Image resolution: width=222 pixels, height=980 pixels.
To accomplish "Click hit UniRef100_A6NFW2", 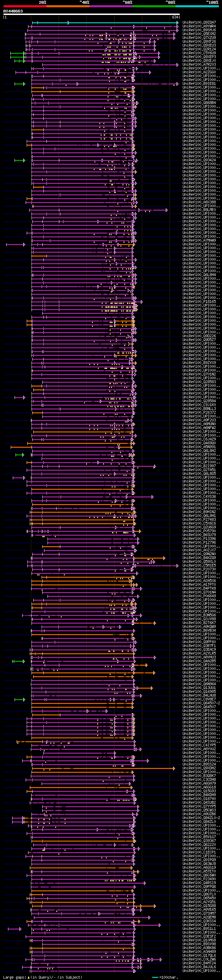I will (199, 428).
